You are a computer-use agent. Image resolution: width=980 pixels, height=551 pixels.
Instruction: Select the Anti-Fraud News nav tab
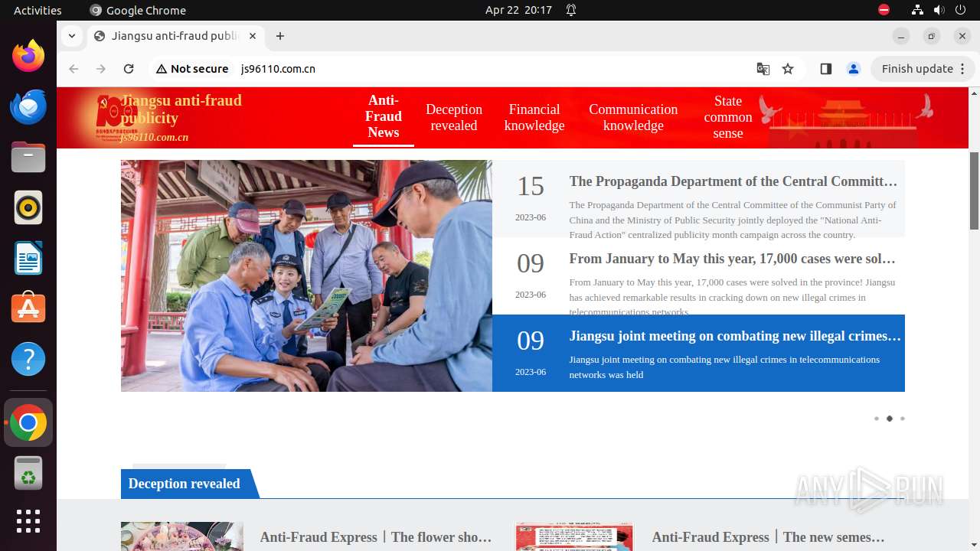click(384, 116)
